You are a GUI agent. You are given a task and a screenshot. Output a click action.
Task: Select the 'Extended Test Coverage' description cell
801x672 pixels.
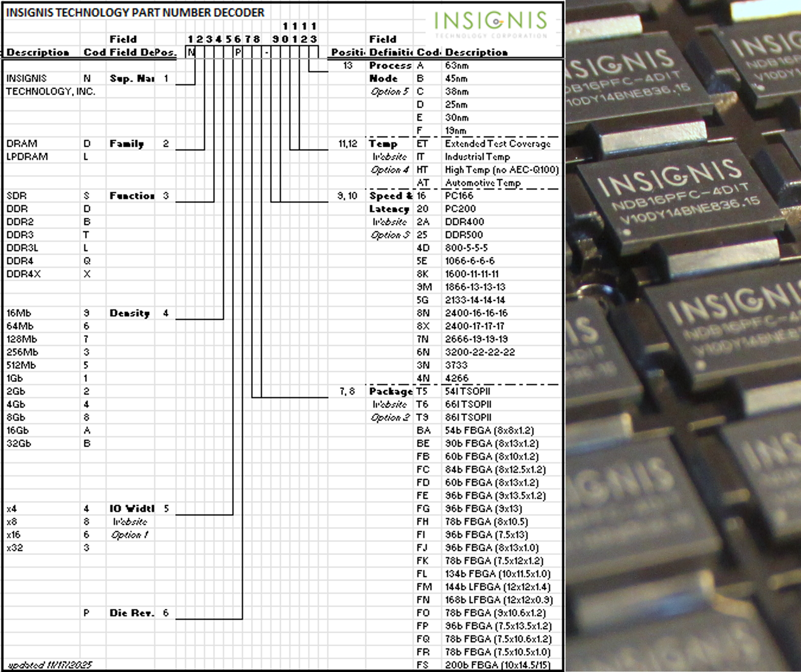click(x=497, y=144)
